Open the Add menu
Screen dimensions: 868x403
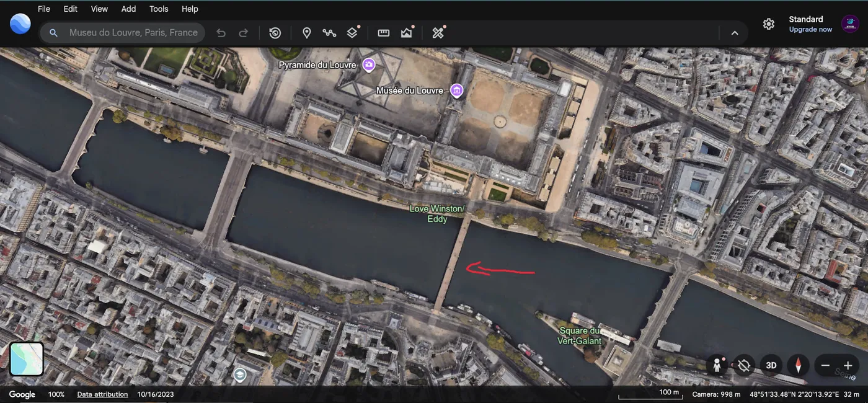pos(128,9)
